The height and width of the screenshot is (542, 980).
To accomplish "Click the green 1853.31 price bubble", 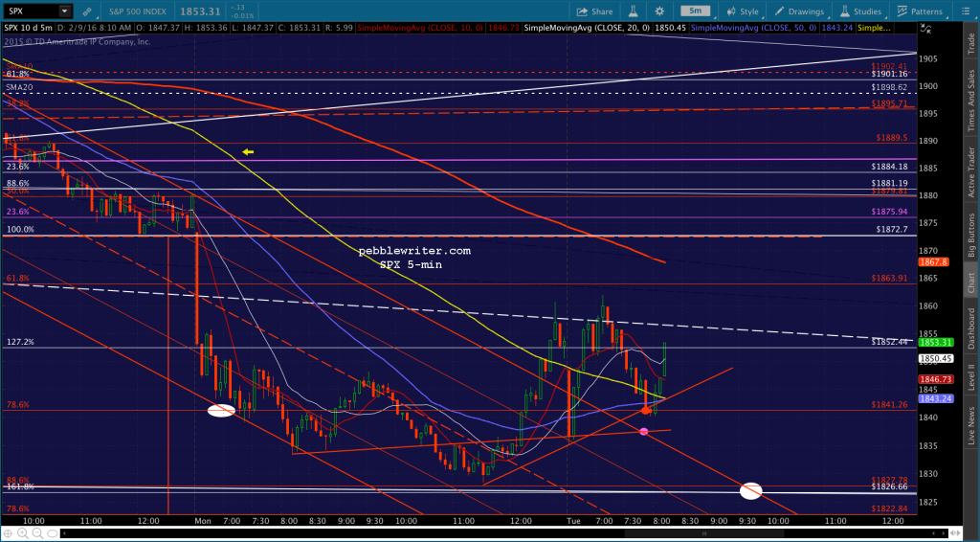I will (935, 342).
